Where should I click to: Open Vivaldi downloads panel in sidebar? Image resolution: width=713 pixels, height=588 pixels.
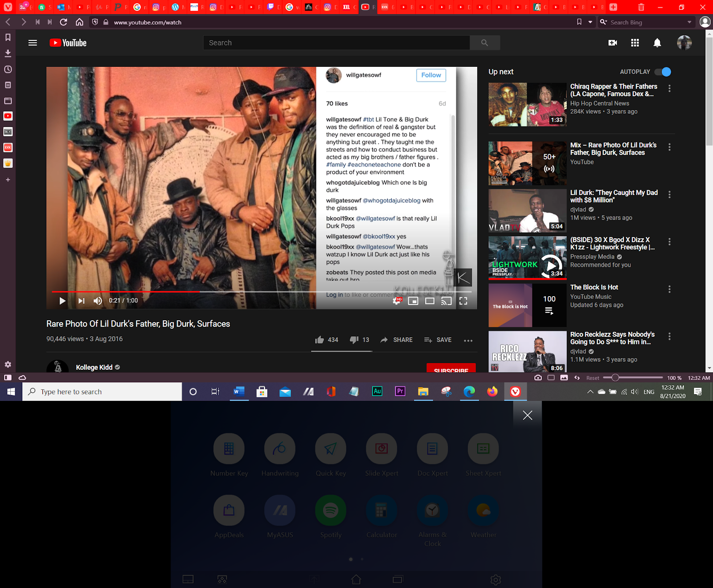pyautogui.click(x=8, y=53)
